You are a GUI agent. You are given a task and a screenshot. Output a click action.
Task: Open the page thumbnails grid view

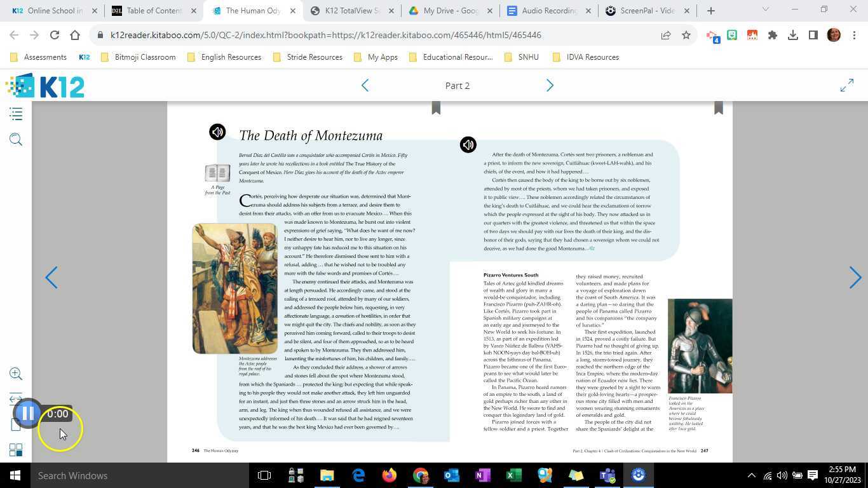click(16, 450)
